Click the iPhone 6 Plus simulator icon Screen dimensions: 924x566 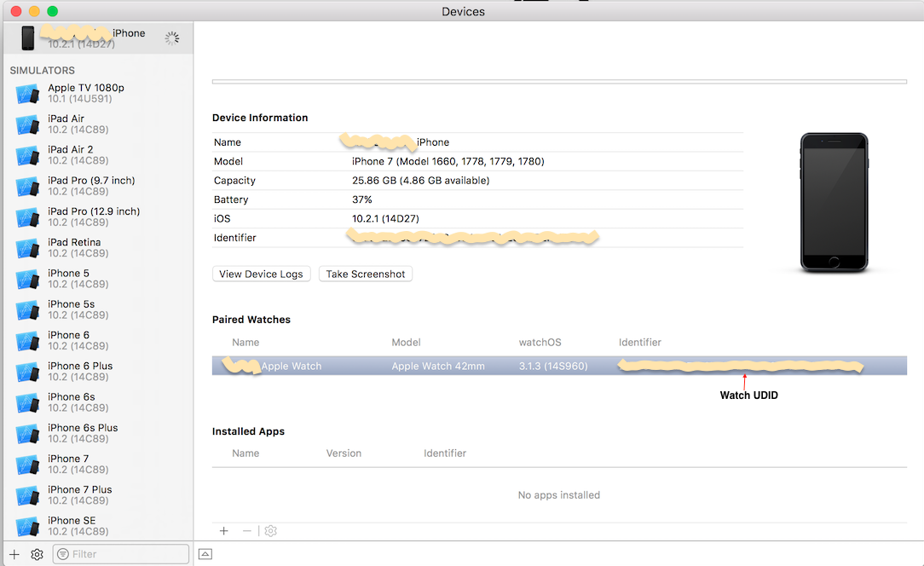coord(27,372)
